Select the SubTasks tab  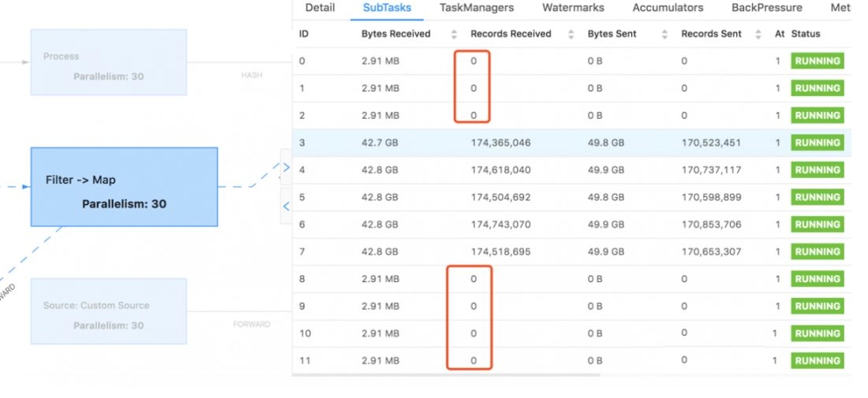(387, 8)
